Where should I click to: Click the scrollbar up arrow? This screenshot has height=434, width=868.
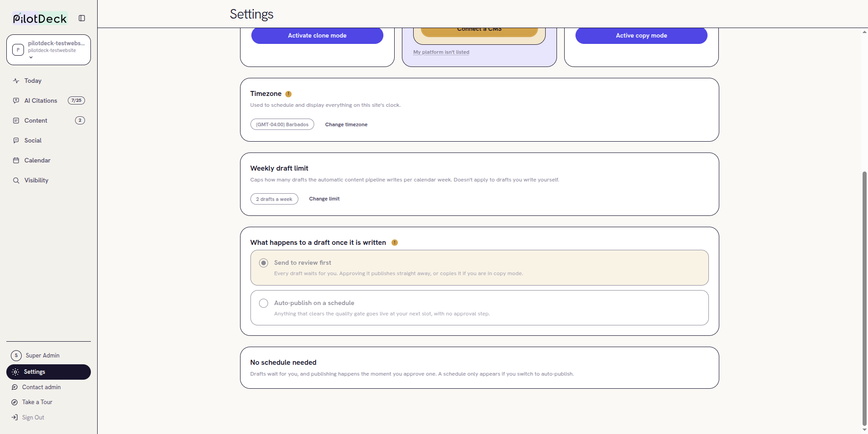pos(864,32)
